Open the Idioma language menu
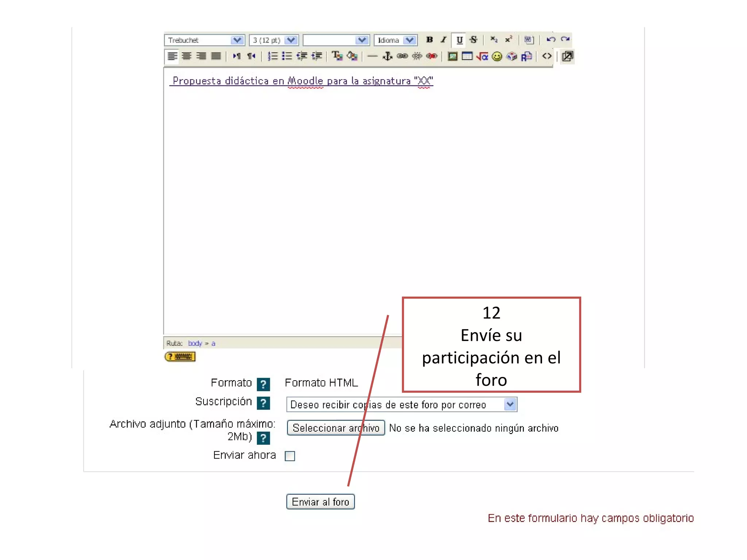Viewport: 747px width, 560px height. pyautogui.click(x=410, y=40)
